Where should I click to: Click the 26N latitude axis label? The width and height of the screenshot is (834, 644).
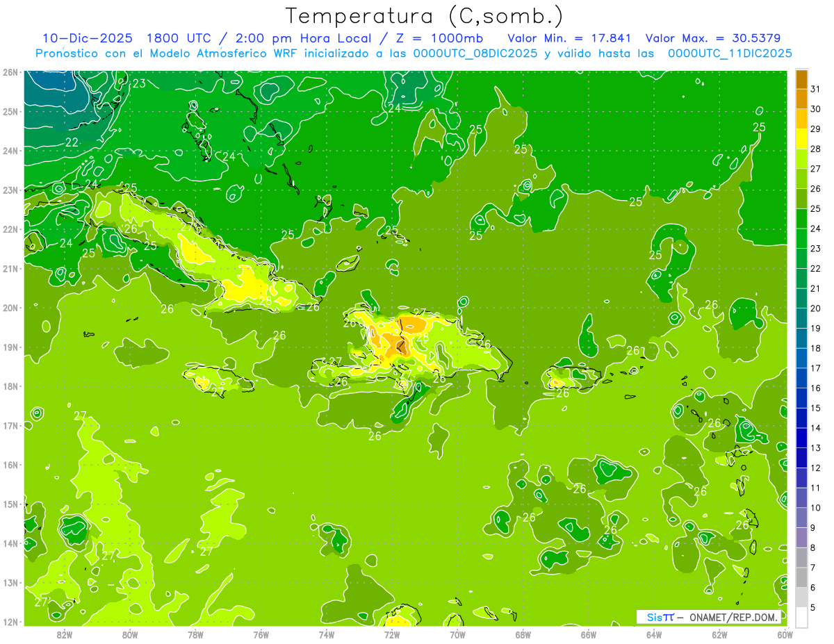[10, 72]
